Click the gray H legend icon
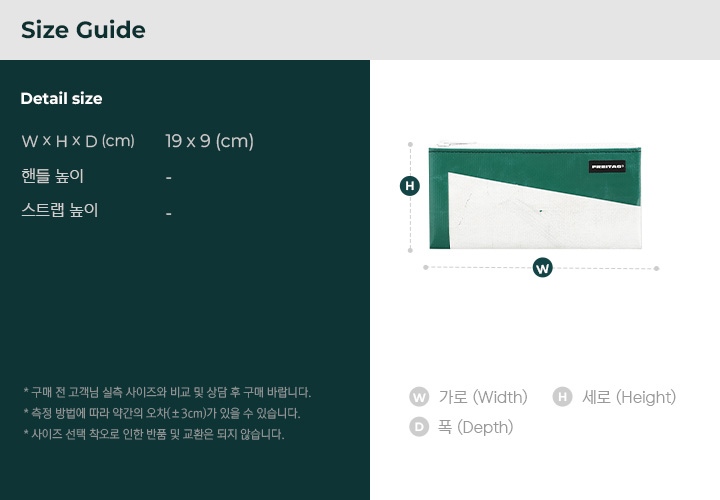Viewport: 720px width, 500px height. (562, 397)
